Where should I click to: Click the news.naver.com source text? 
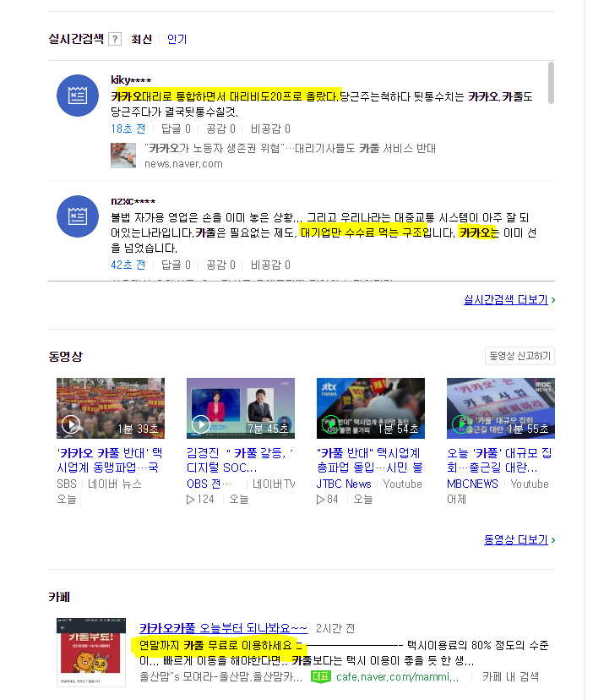pyautogui.click(x=183, y=164)
